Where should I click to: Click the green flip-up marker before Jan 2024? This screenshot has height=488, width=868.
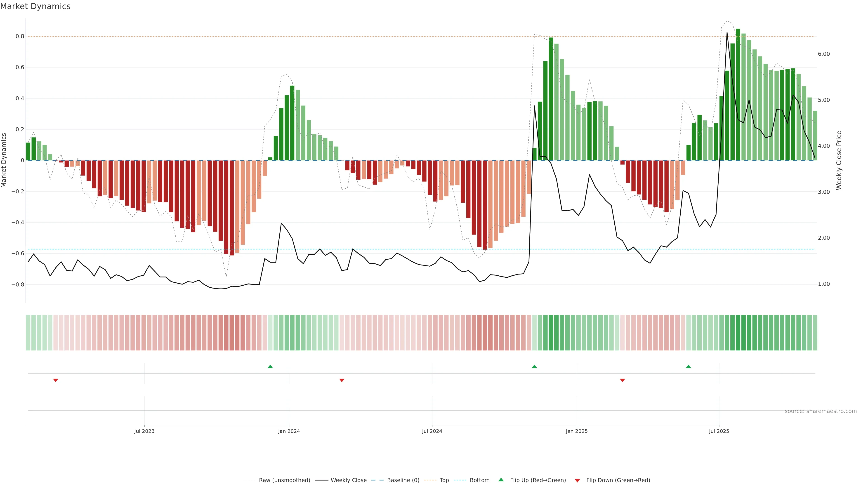(270, 366)
